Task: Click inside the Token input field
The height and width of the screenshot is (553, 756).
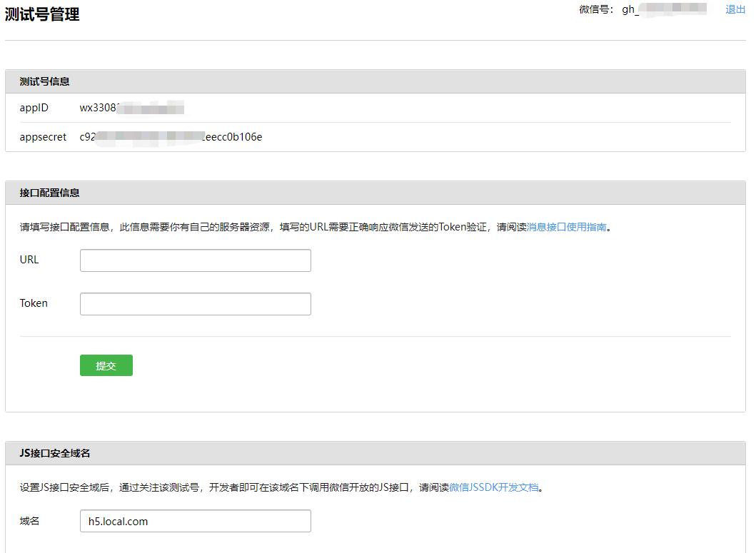Action: (x=195, y=303)
